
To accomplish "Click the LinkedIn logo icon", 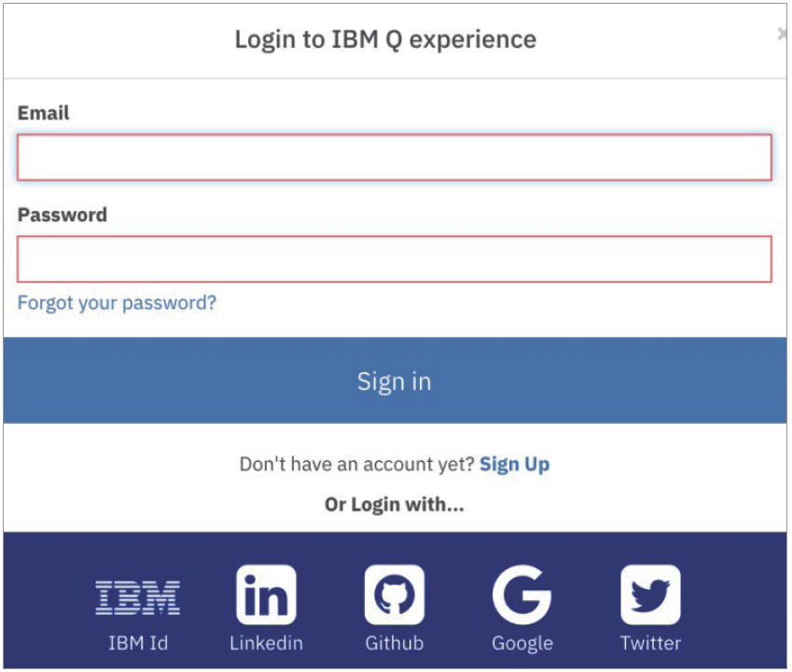I will (266, 595).
